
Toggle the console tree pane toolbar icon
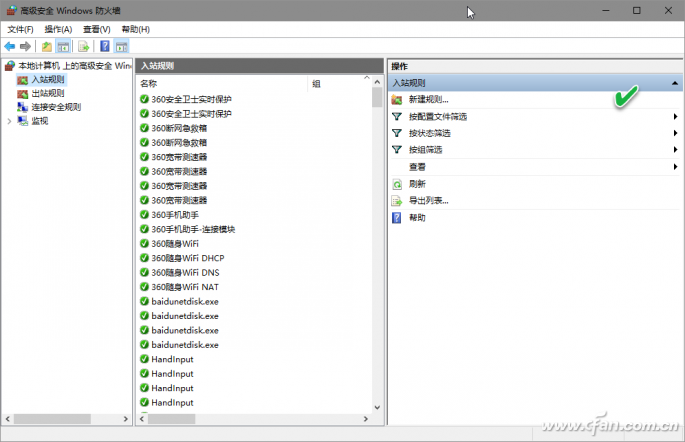63,46
